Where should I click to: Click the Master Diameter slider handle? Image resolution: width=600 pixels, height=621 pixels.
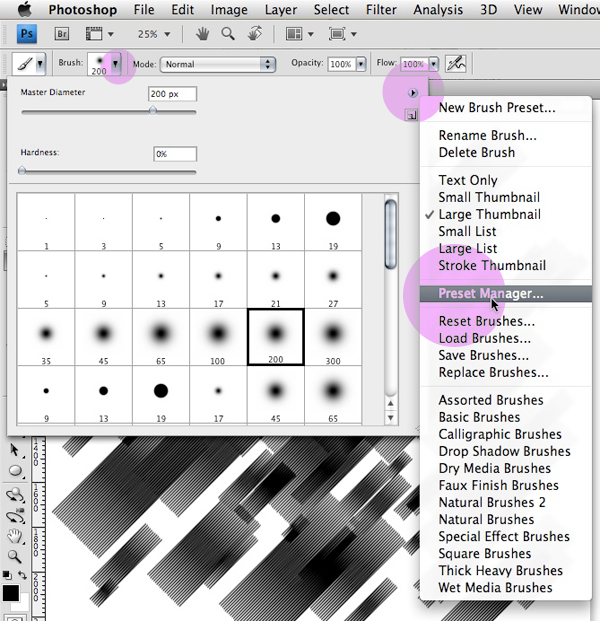[x=153, y=110]
